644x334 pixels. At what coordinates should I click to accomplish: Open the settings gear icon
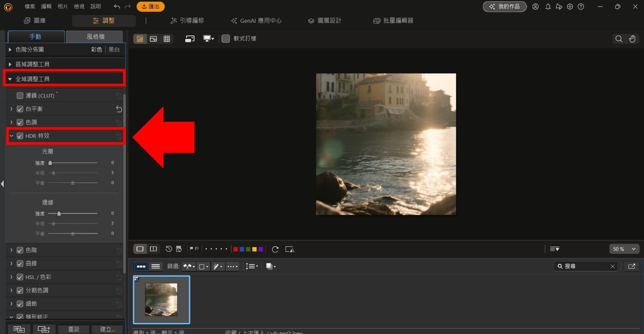[x=570, y=6]
